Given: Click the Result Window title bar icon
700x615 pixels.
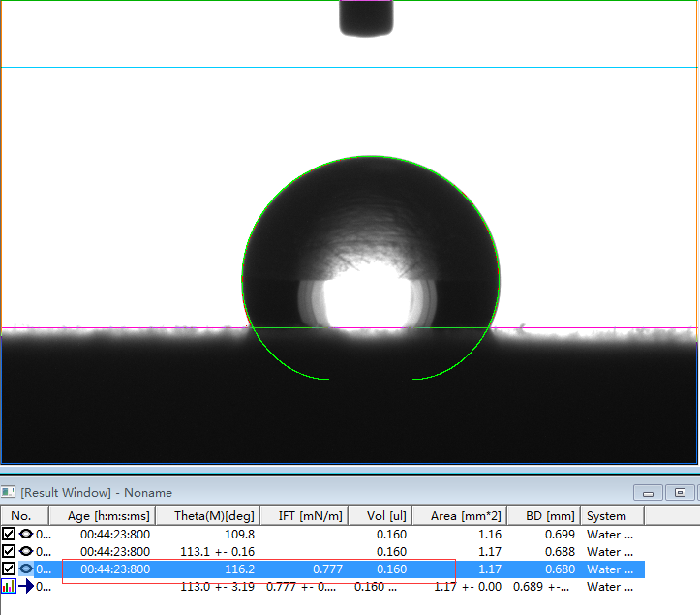Looking at the screenshot, I should click(9, 493).
